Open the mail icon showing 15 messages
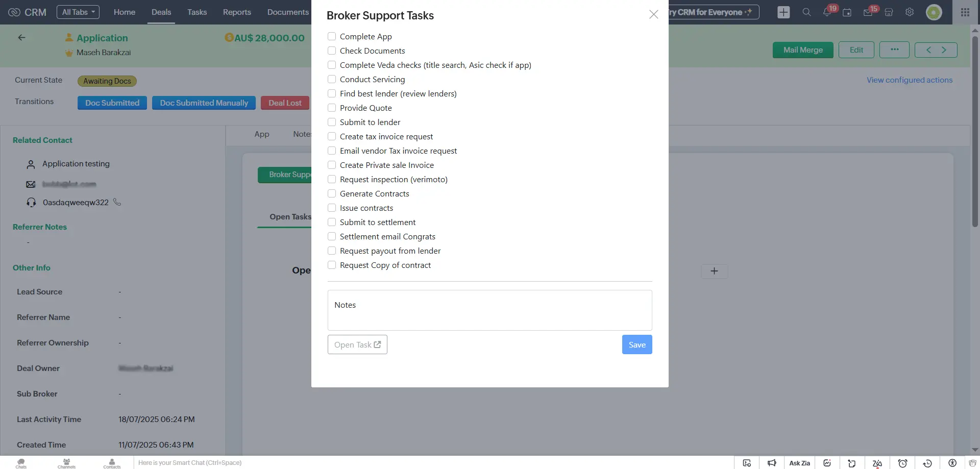This screenshot has width=980, height=469. (868, 12)
